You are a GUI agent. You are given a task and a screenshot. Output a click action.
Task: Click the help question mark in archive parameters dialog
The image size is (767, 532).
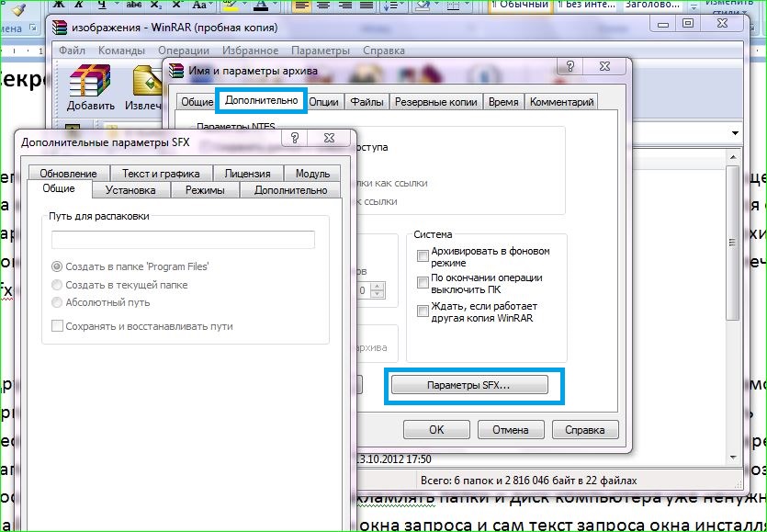pyautogui.click(x=570, y=65)
